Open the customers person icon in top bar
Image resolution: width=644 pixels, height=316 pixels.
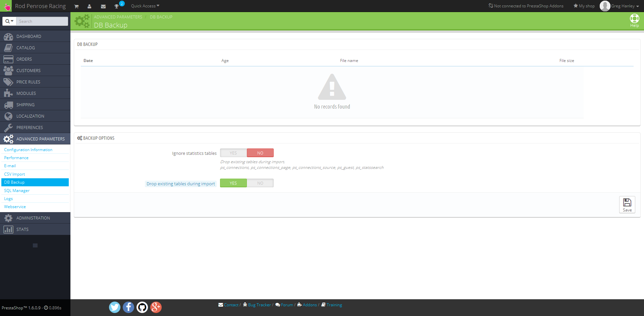click(90, 6)
